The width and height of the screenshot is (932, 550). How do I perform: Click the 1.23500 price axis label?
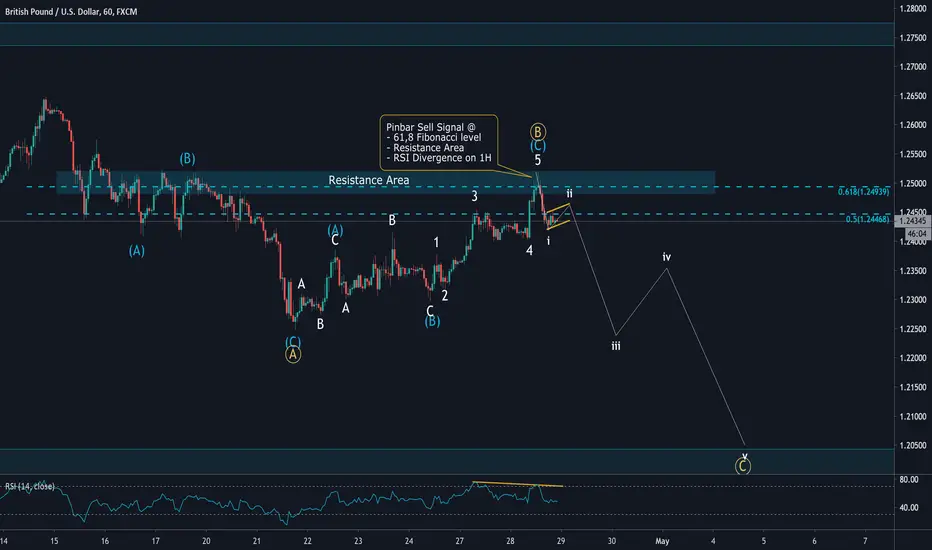913,271
